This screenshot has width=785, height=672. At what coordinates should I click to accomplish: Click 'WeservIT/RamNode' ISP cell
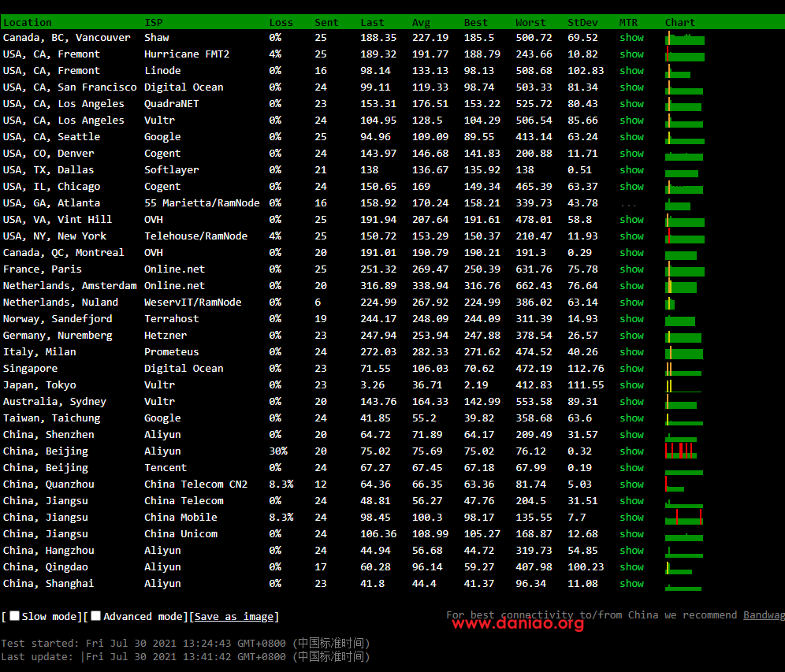coord(193,303)
